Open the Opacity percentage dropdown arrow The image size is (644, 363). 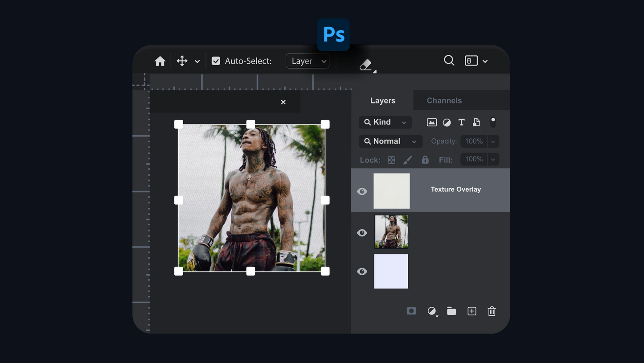click(x=493, y=141)
